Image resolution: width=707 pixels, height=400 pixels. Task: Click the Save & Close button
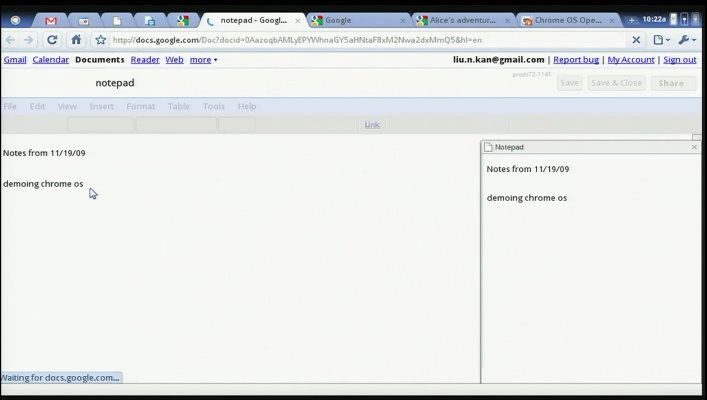pos(616,83)
